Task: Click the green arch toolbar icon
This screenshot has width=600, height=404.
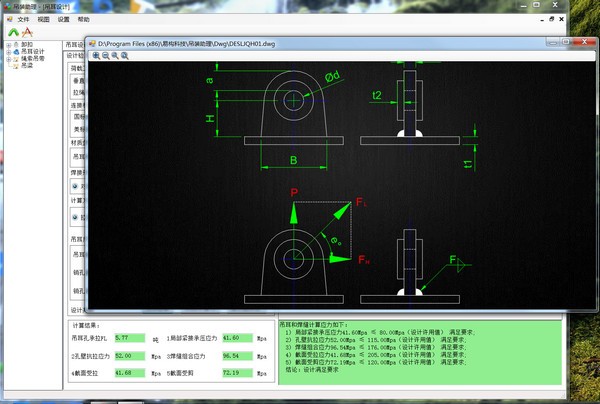Action: pyautogui.click(x=14, y=32)
